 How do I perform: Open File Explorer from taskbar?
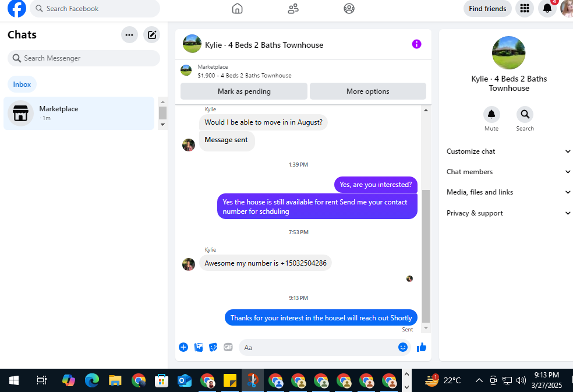click(x=115, y=381)
